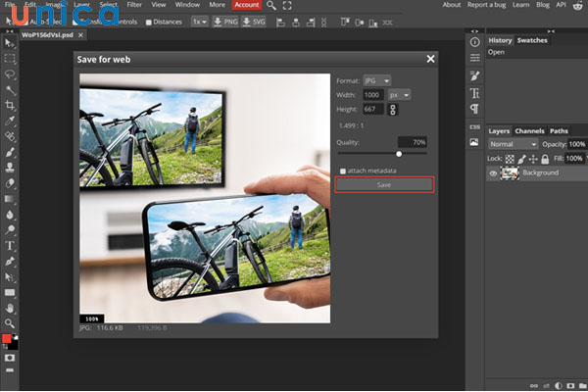Viewport: 588px width, 392px height.
Task: Open the Format dropdown showing JPG
Action: [x=377, y=79]
